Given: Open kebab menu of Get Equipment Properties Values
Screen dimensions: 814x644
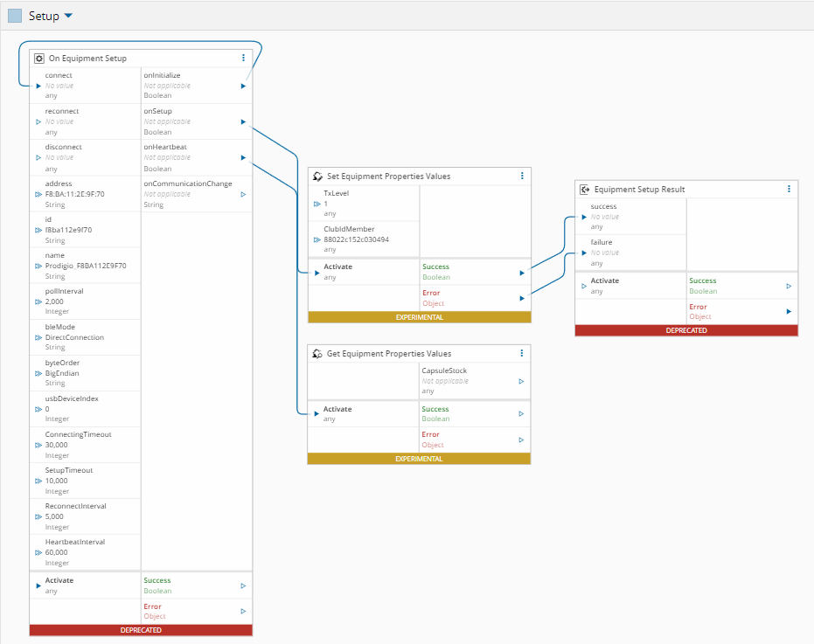Looking at the screenshot, I should (x=522, y=353).
